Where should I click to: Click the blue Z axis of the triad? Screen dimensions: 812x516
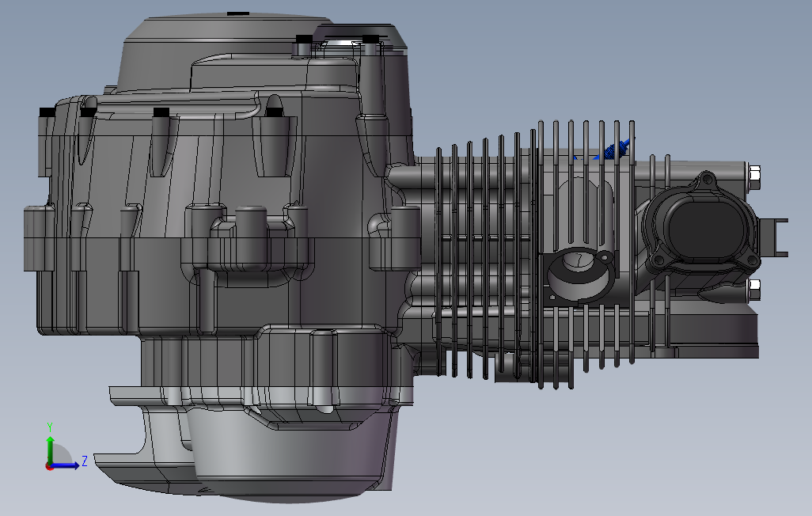(65, 466)
